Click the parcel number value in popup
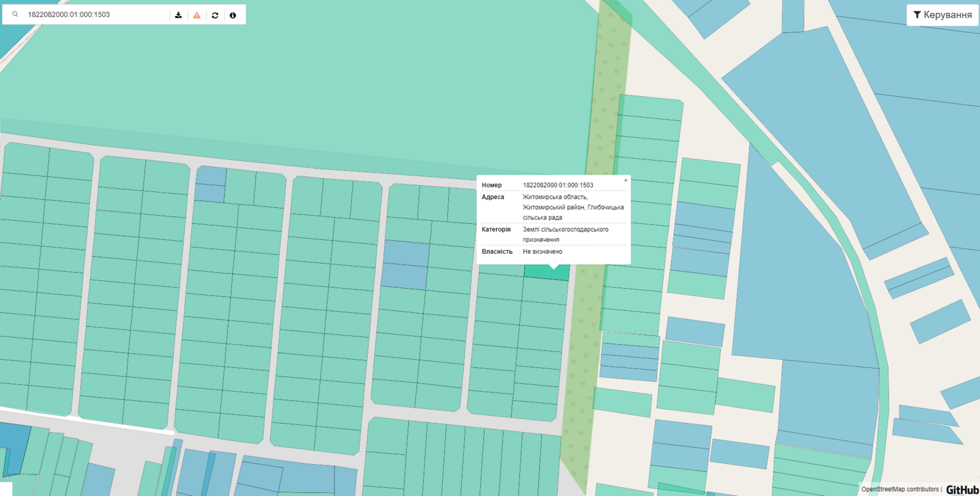This screenshot has height=496, width=980. pos(557,185)
